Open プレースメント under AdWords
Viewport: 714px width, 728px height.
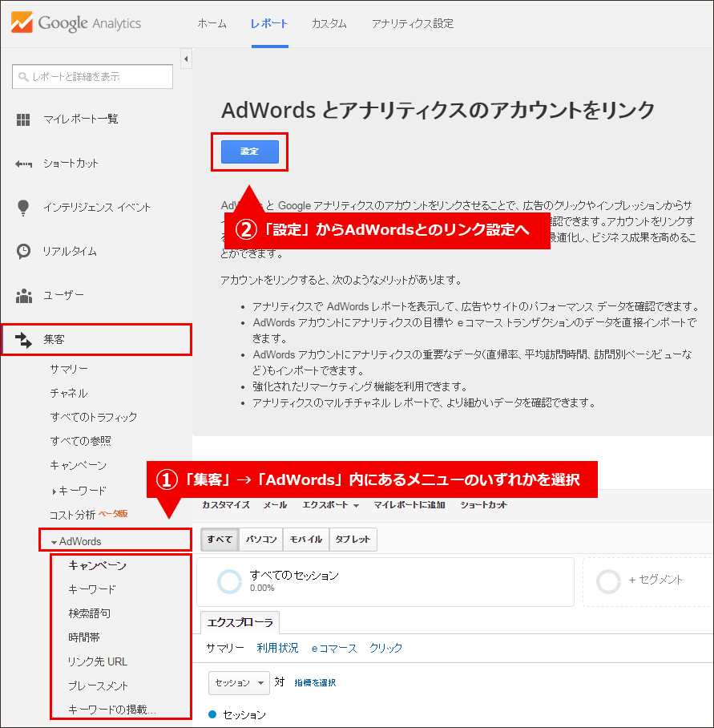tap(98, 686)
